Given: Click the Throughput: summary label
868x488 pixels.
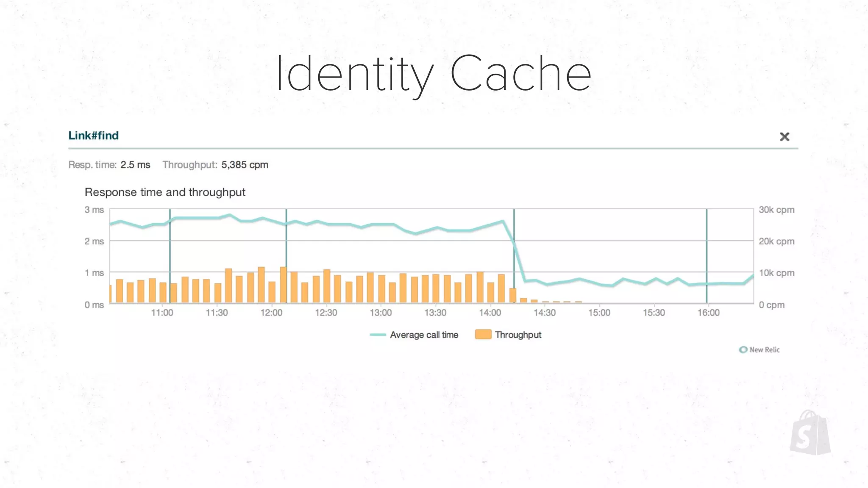Looking at the screenshot, I should pyautogui.click(x=190, y=165).
